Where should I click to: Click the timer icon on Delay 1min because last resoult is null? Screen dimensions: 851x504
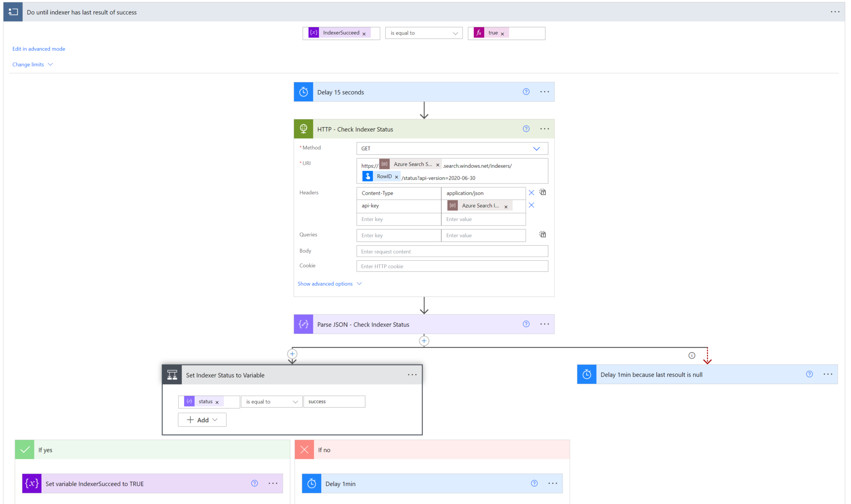pyautogui.click(x=586, y=374)
